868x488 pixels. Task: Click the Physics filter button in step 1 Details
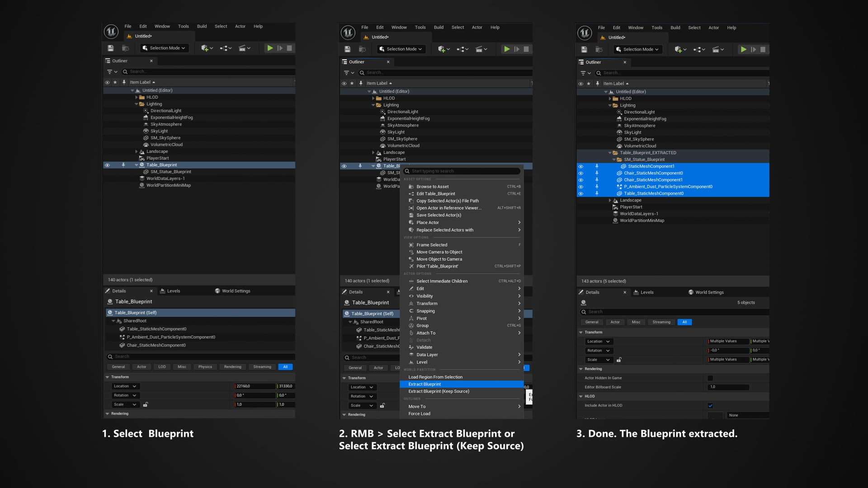205,367
